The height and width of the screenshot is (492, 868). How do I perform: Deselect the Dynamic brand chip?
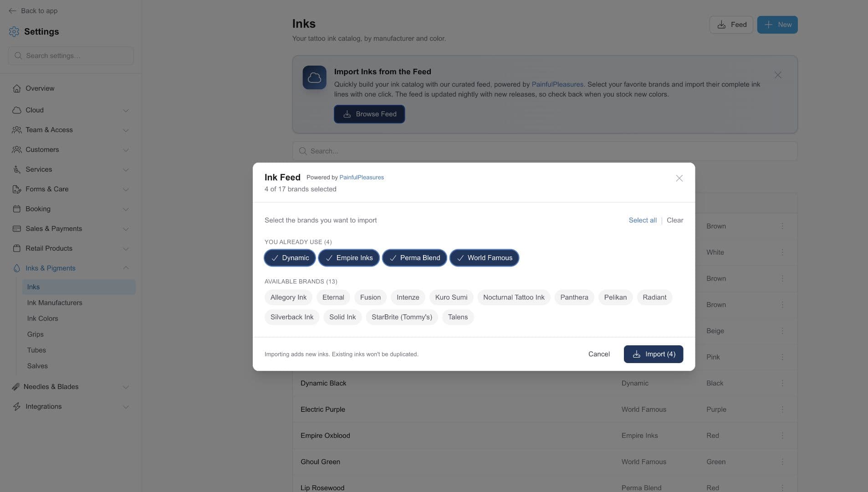click(x=290, y=258)
